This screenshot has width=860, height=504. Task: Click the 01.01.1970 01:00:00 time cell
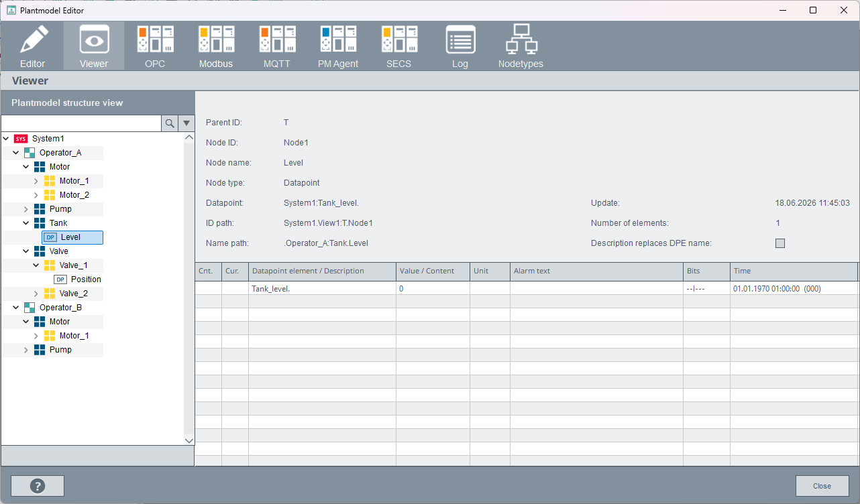(794, 288)
